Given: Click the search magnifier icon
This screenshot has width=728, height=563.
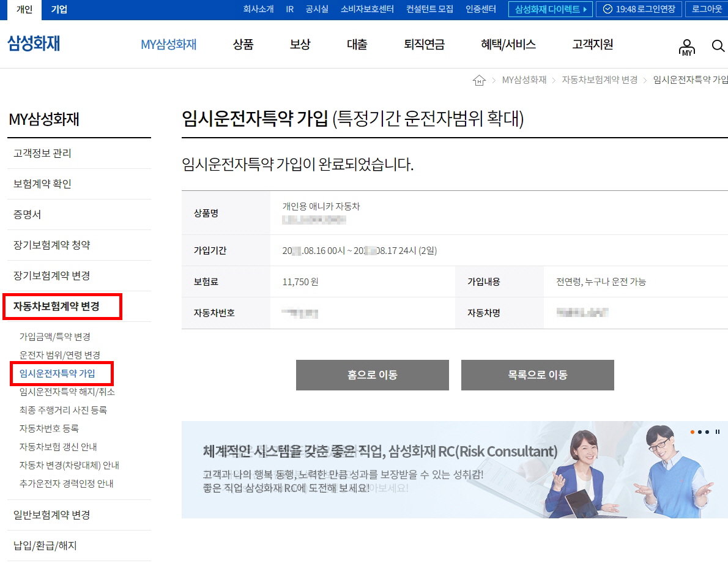Looking at the screenshot, I should [x=718, y=45].
